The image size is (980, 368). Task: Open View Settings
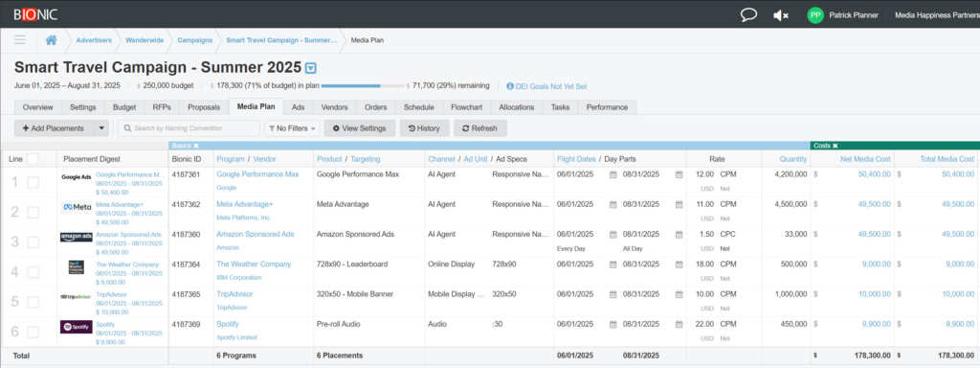click(x=360, y=128)
